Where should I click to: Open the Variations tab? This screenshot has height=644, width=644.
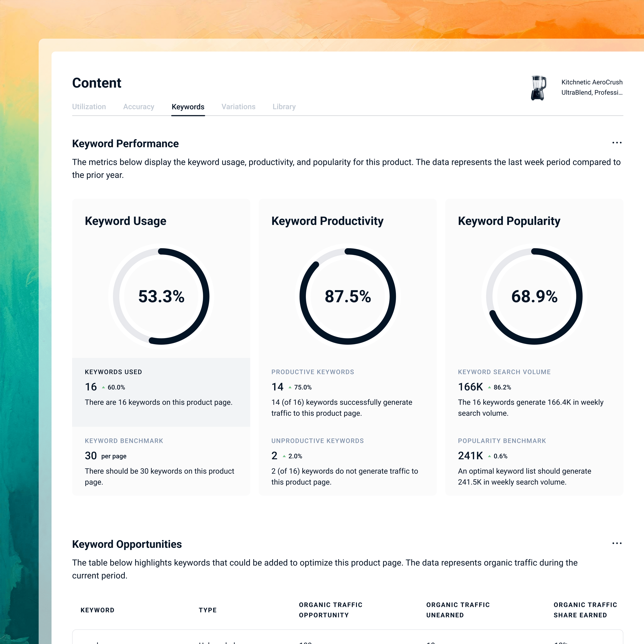[x=238, y=107]
